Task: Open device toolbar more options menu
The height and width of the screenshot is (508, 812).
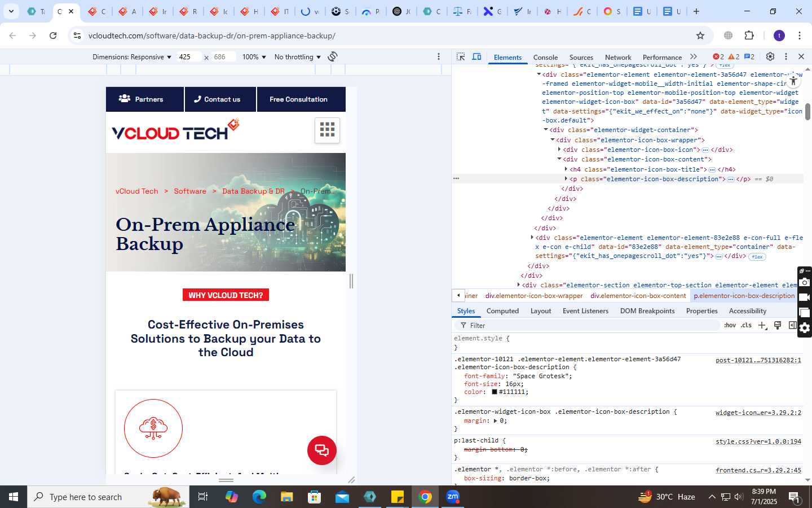Action: tap(439, 56)
